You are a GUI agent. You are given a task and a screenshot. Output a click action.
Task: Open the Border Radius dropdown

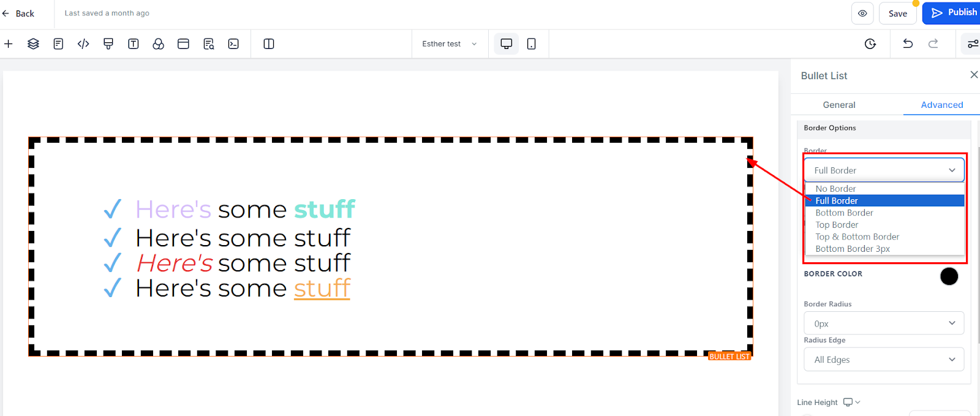click(884, 323)
